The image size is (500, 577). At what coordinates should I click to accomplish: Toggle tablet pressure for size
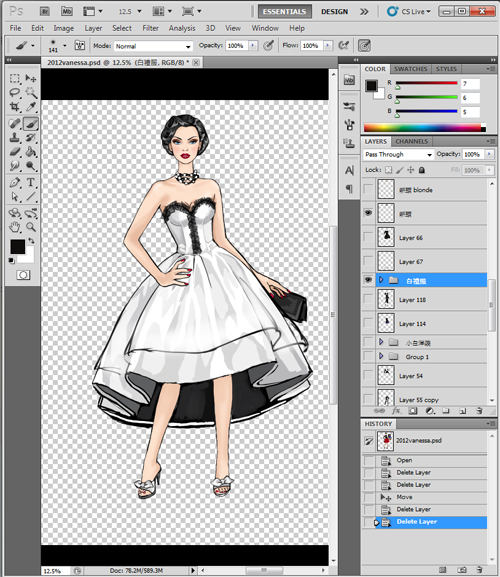click(x=364, y=46)
